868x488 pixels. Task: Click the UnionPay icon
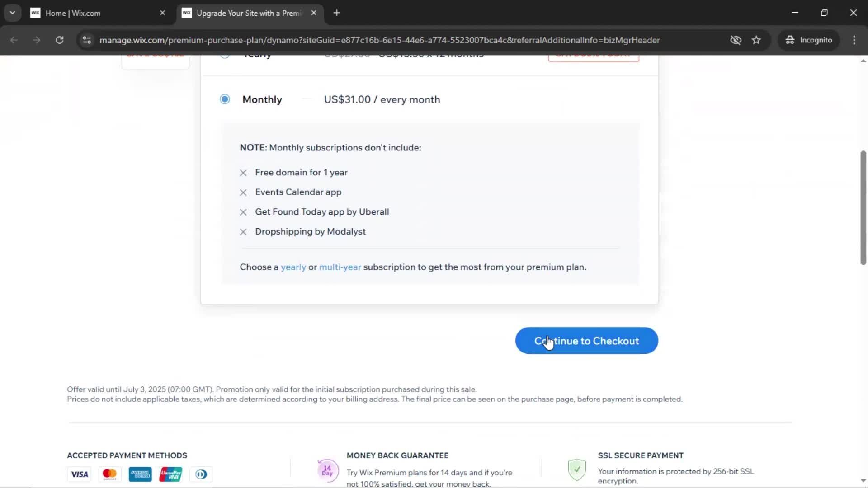click(171, 474)
